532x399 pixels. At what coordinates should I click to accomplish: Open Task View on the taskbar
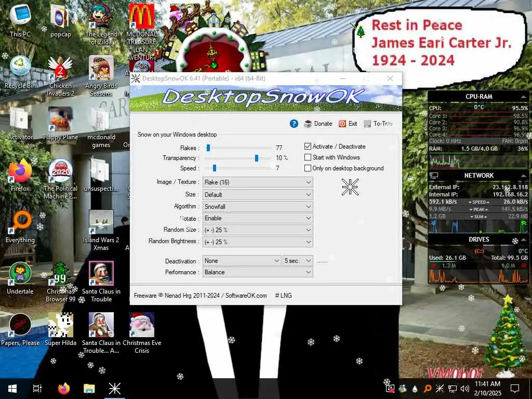[x=37, y=389]
